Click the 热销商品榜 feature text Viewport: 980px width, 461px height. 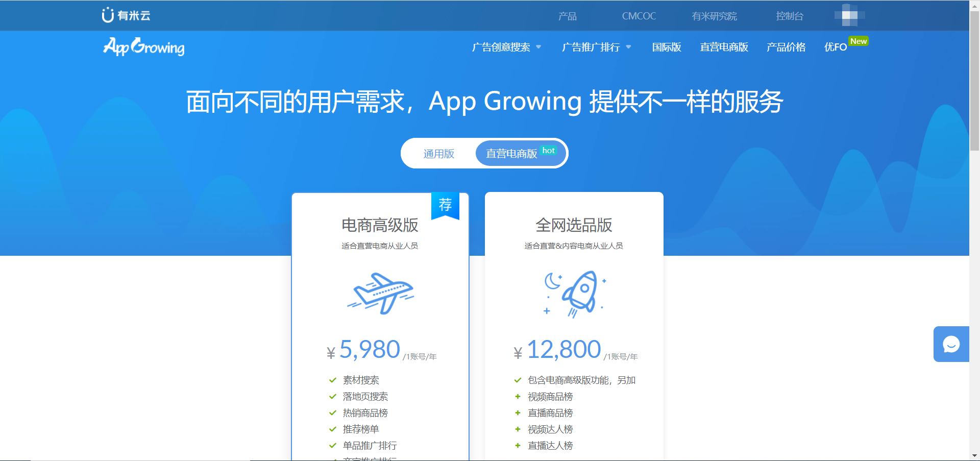coord(365,413)
